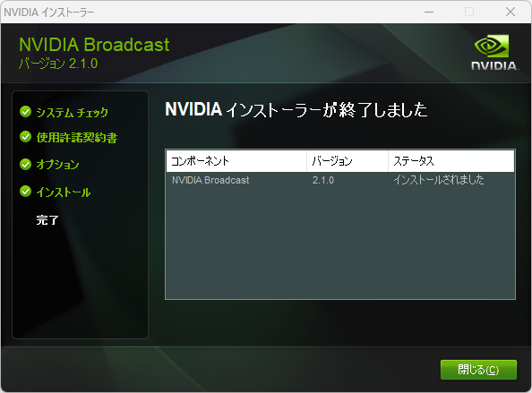The image size is (532, 393).
Task: Select the 完了 step label
Action: click(47, 220)
